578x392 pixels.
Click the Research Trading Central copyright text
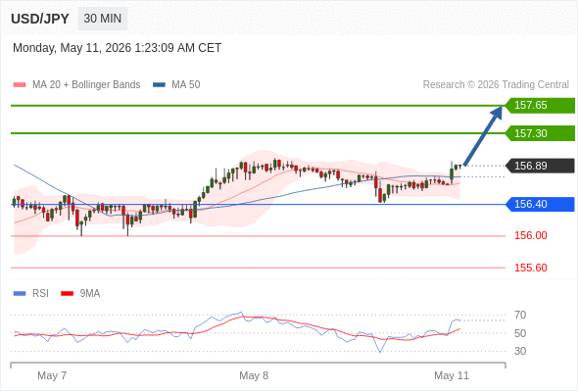click(x=496, y=85)
